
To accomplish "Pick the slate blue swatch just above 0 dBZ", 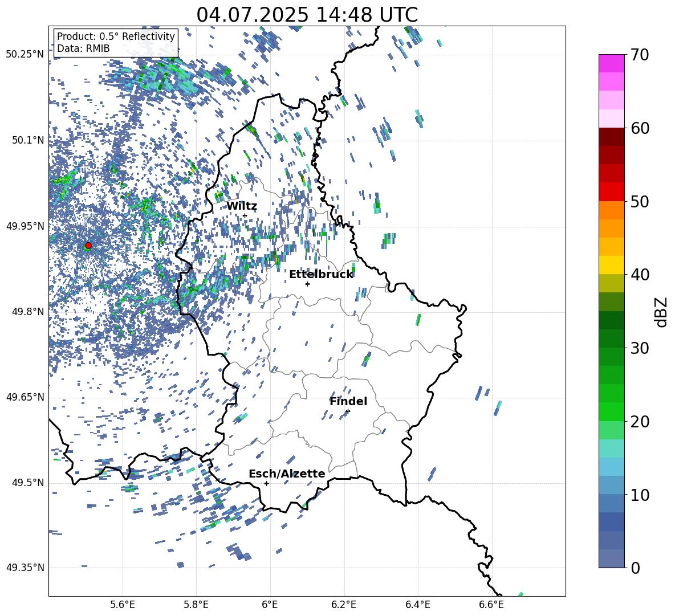I will click(x=611, y=558).
